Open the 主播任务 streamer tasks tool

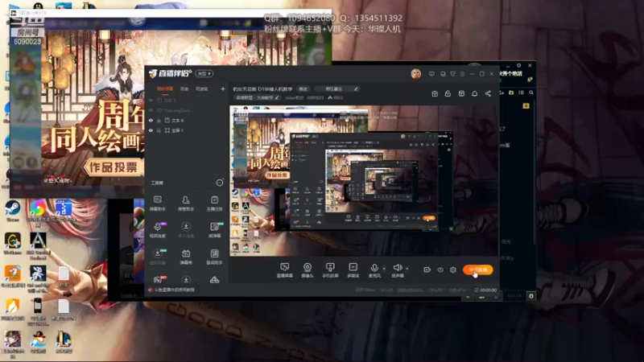click(x=214, y=204)
